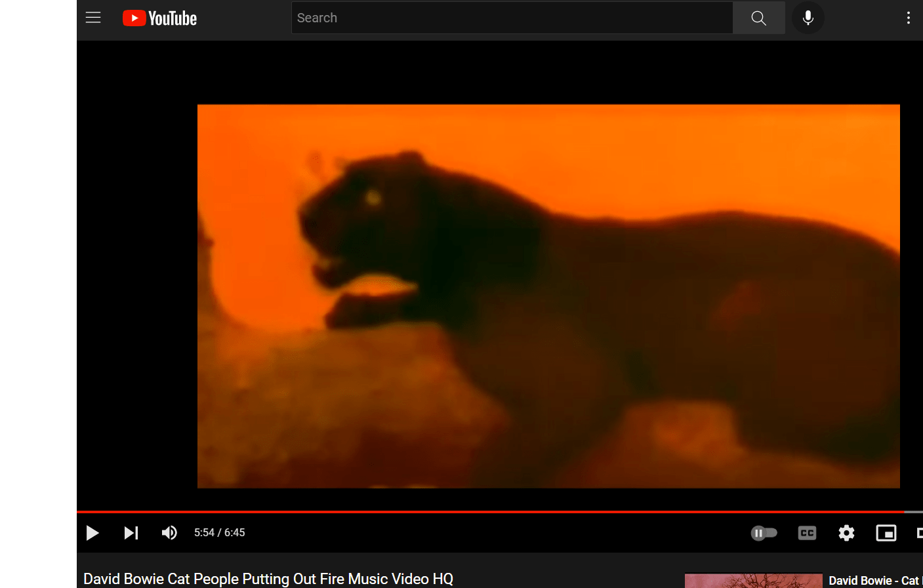This screenshot has height=588, width=923.
Task: Go to YouTube home via logo
Action: coord(159,18)
